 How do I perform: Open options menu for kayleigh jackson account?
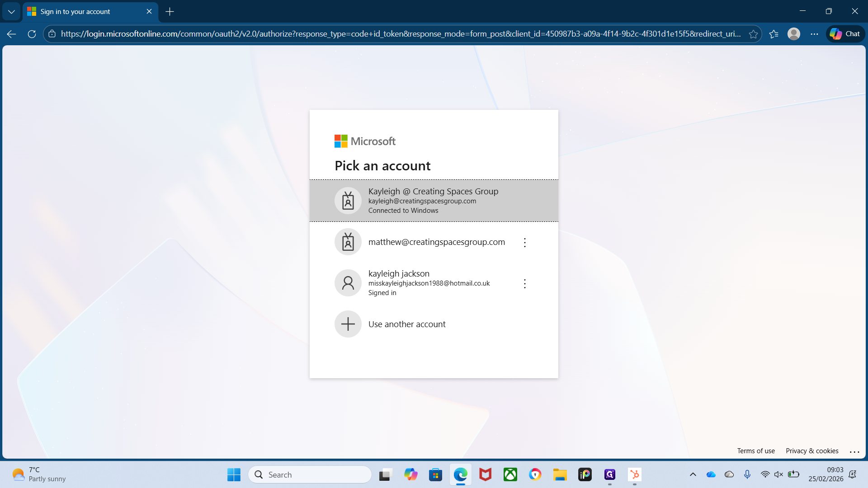pos(524,284)
